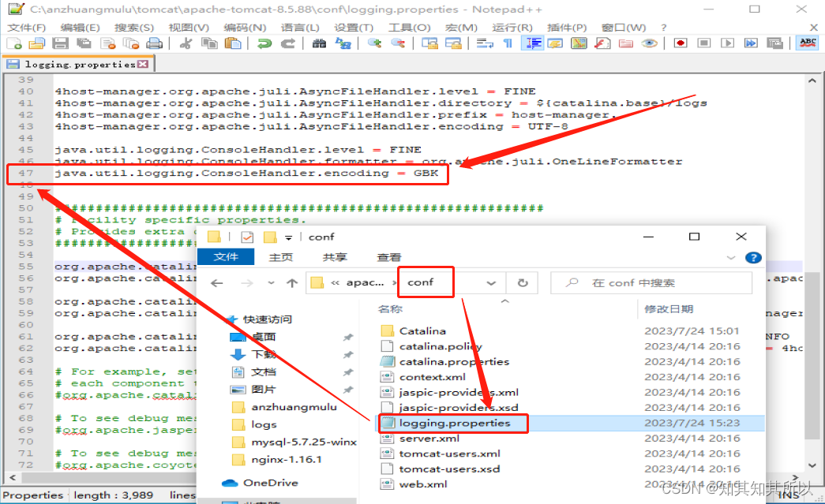Click the Copy toolbar icon
The width and height of the screenshot is (825, 504).
pos(209,43)
